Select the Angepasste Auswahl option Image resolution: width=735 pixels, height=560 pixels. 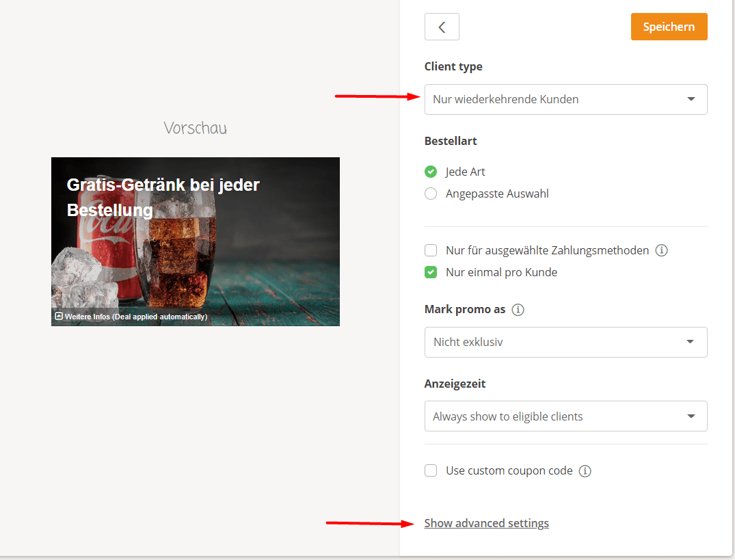(x=431, y=194)
